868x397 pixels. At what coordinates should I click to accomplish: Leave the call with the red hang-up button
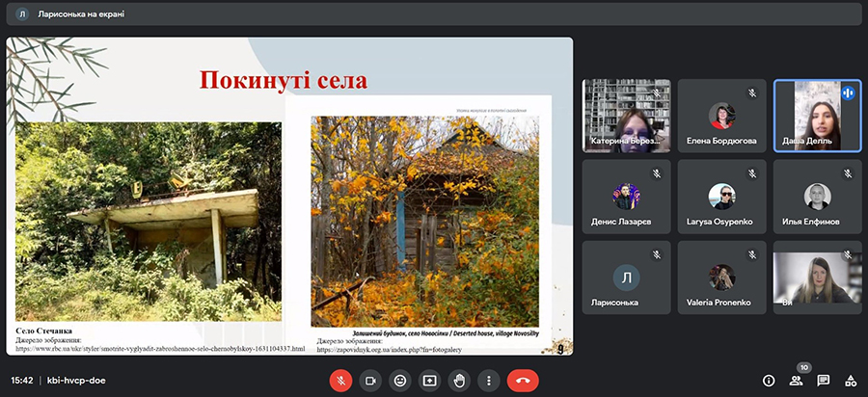(x=523, y=381)
